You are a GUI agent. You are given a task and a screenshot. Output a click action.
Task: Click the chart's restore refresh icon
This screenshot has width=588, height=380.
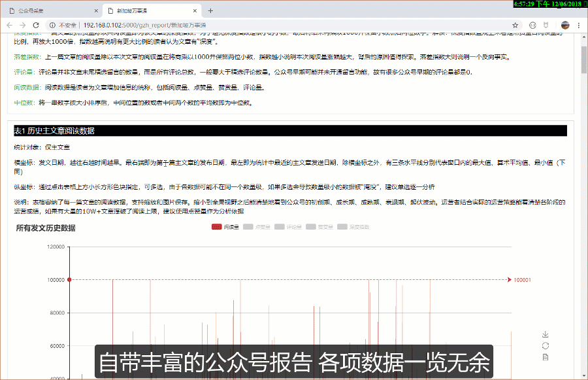[546, 346]
